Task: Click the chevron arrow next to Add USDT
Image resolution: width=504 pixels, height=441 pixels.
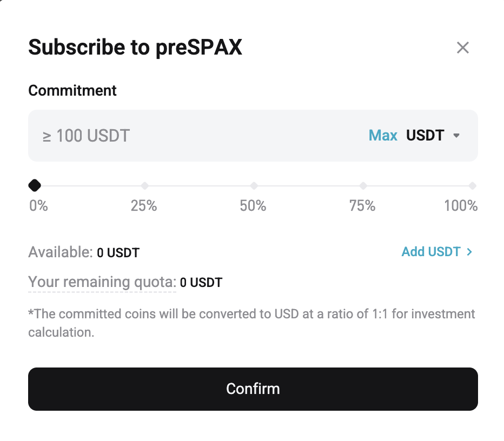Action: point(469,252)
